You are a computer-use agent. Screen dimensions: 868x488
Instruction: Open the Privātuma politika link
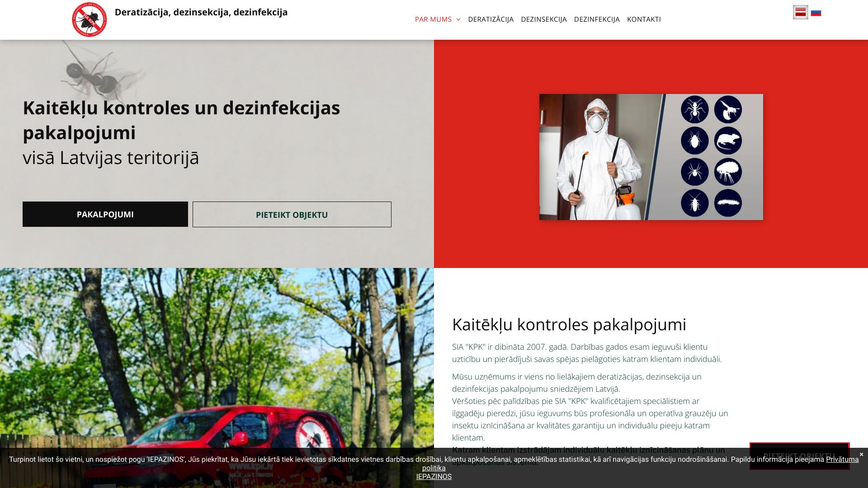pyautogui.click(x=842, y=460)
